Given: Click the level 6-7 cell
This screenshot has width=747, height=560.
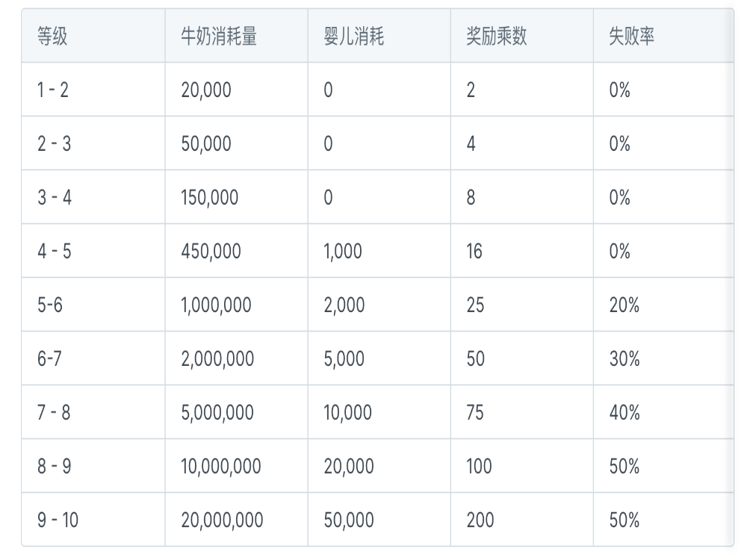Looking at the screenshot, I should [x=93, y=358].
